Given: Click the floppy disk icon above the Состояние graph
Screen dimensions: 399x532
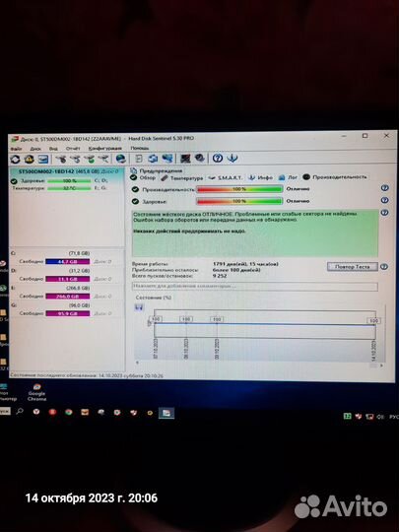Looking at the screenshot, I should (x=139, y=307).
